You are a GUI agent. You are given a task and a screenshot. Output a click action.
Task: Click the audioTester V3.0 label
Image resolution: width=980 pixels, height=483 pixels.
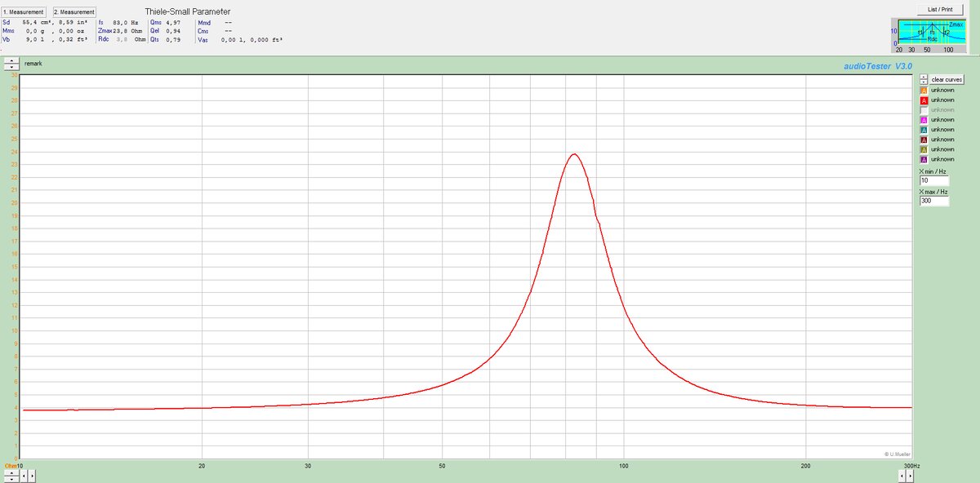point(878,66)
